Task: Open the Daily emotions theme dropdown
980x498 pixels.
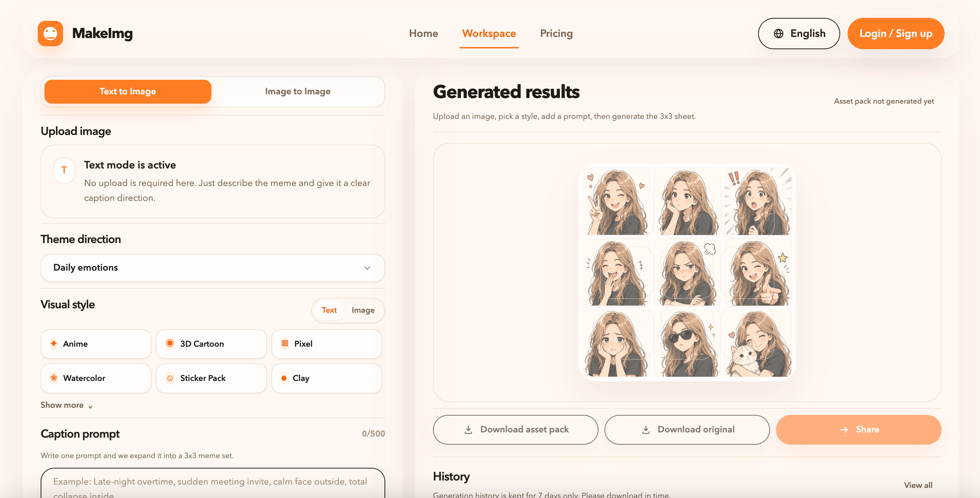Action: click(213, 268)
